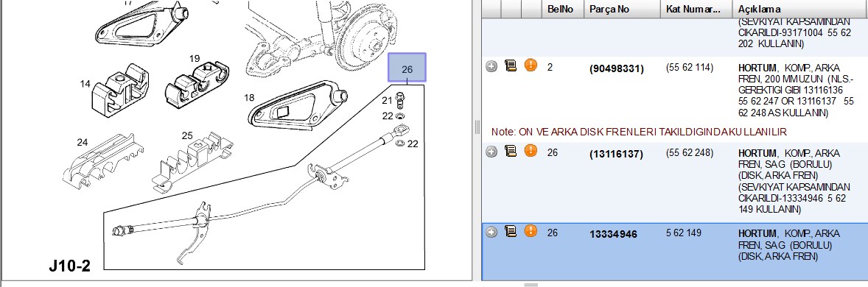Sort by the BelNo column header
Viewport: 868px width, 287px height.
(x=562, y=9)
